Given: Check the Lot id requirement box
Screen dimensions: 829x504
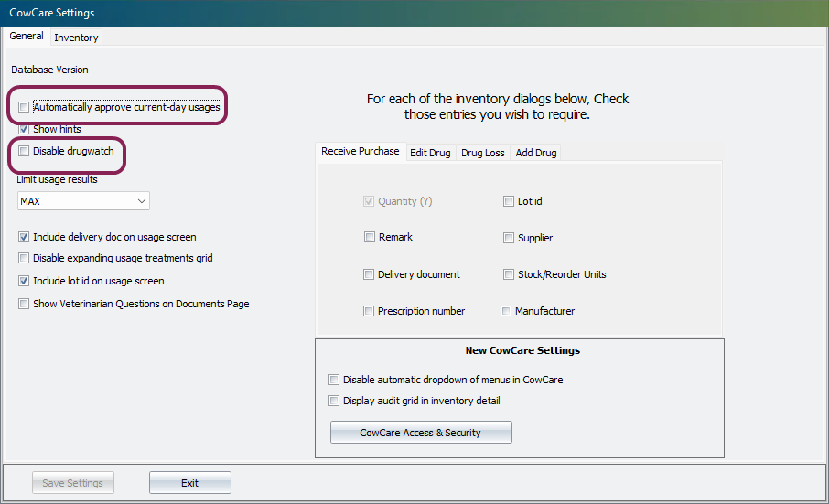Looking at the screenshot, I should pos(509,201).
